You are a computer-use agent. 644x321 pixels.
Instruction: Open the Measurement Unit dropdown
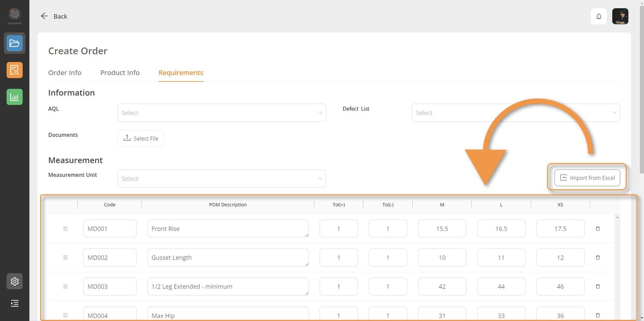click(x=222, y=178)
